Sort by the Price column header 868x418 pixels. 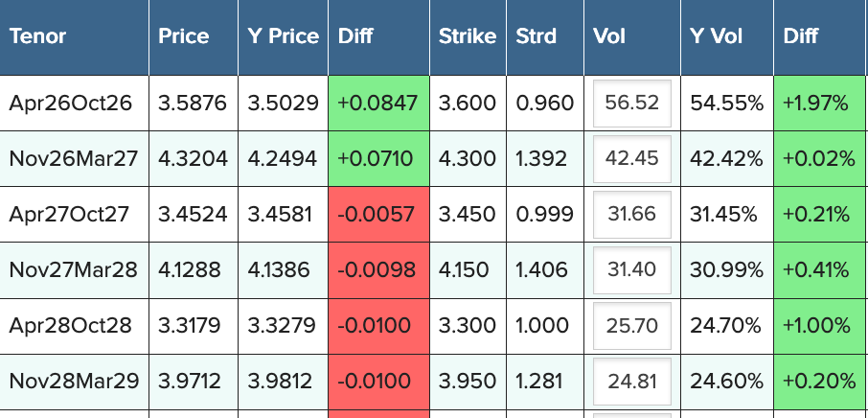click(183, 36)
